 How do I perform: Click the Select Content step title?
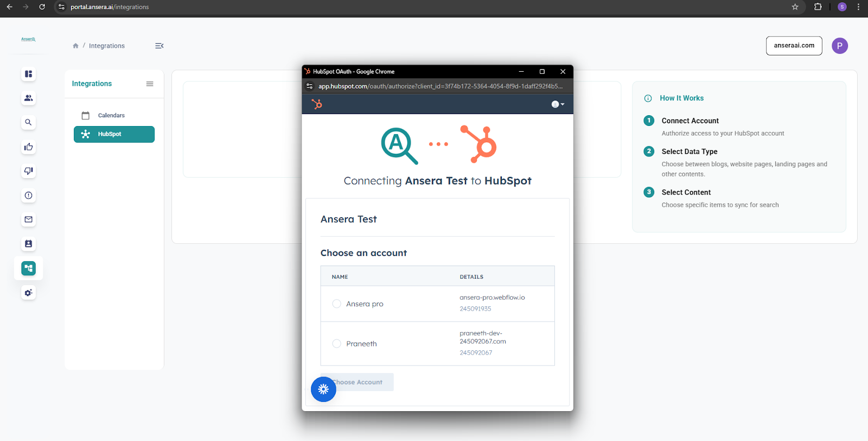(686, 192)
